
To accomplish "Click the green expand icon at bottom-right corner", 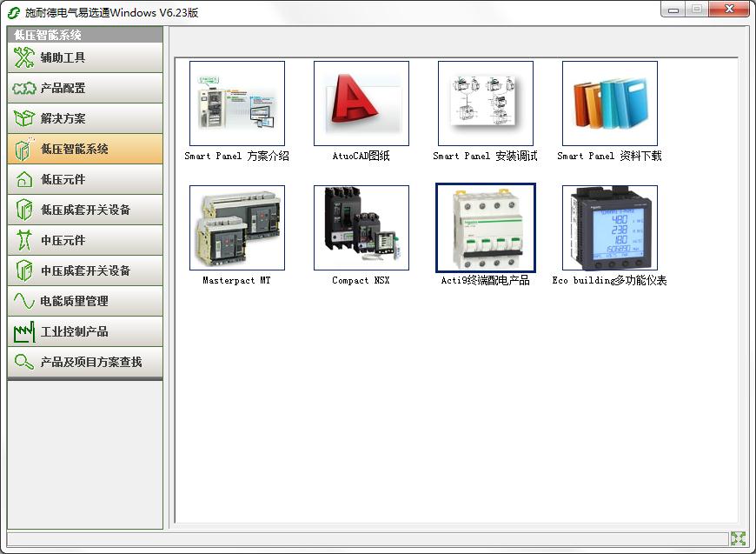I will pos(738,538).
